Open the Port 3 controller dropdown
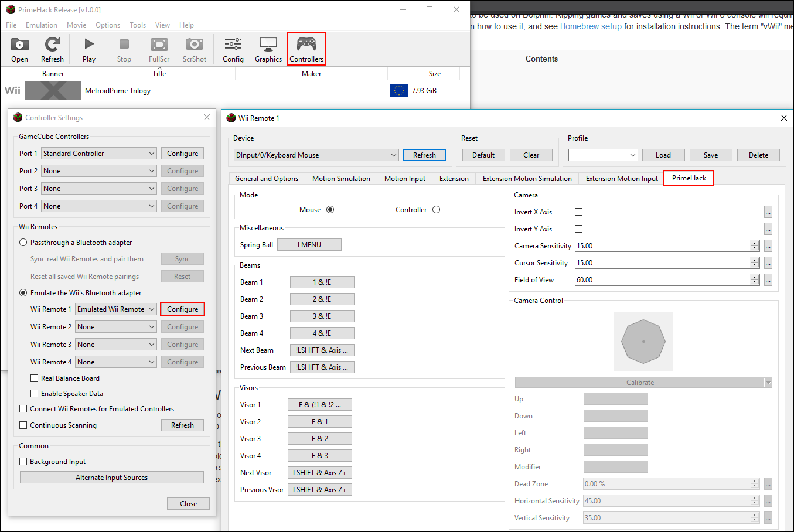The height and width of the screenshot is (532, 794). point(98,189)
